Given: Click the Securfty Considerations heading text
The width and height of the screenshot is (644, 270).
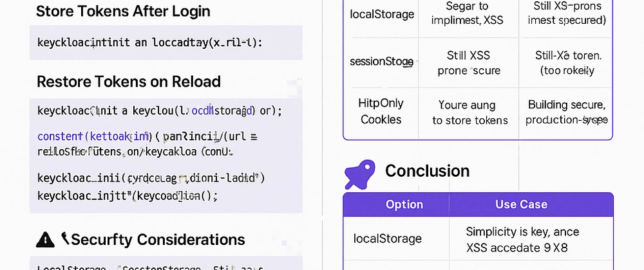Looking at the screenshot, I should pos(158,239).
